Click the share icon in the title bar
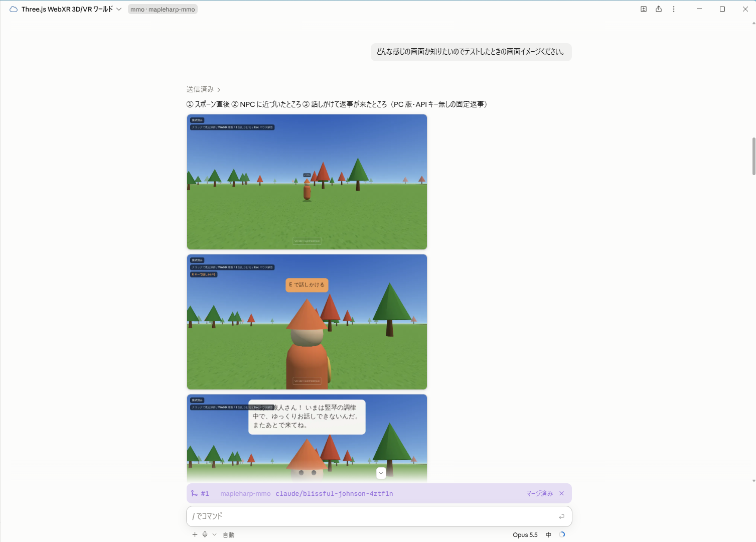Image resolution: width=756 pixels, height=542 pixels. [x=659, y=9]
